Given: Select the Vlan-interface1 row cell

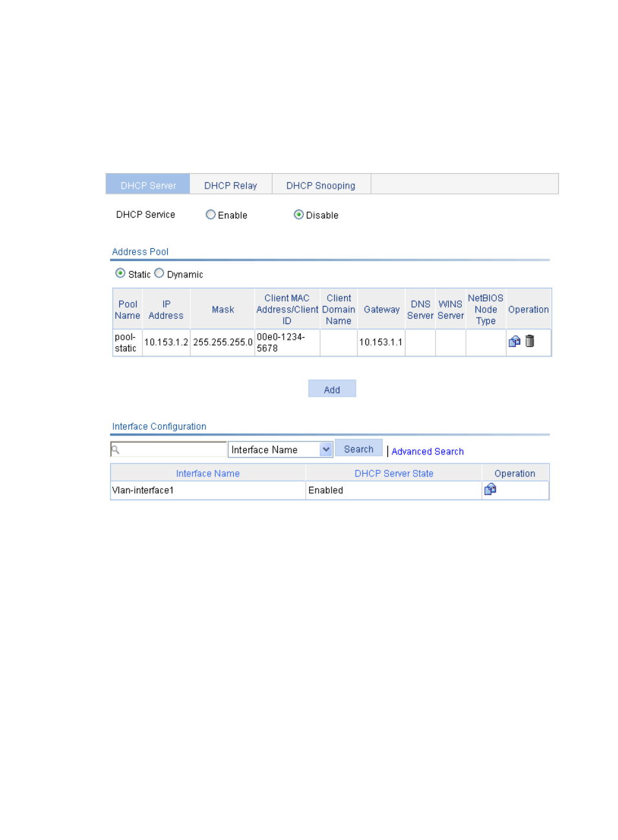Looking at the screenshot, I should tap(143, 490).
